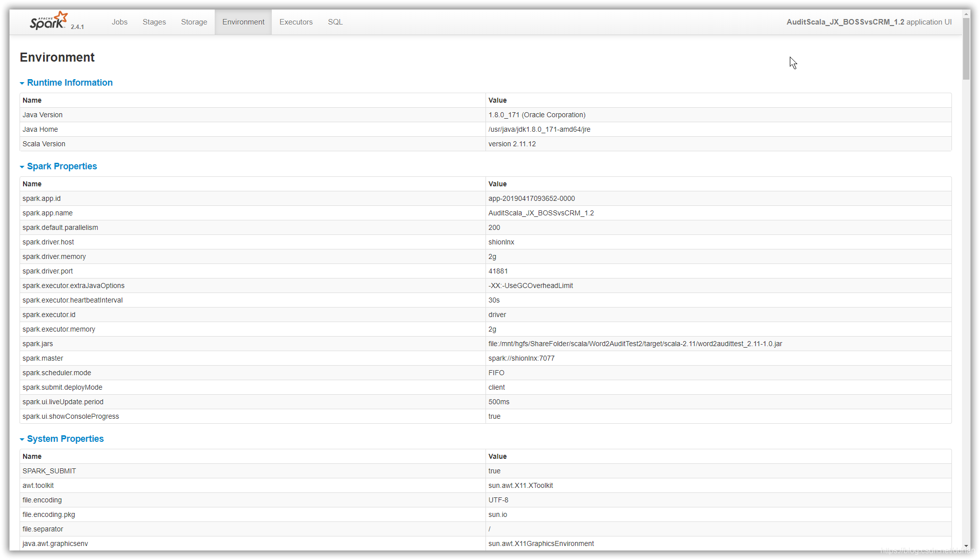Viewport: 980px width, 560px height.
Task: Click the spark.executor.id property
Action: click(49, 315)
